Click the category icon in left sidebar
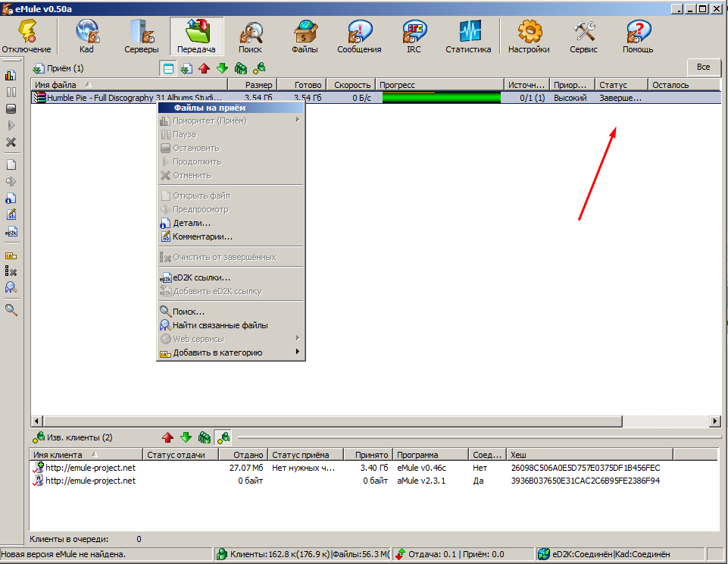Viewport: 728px width, 564px height. (x=11, y=255)
